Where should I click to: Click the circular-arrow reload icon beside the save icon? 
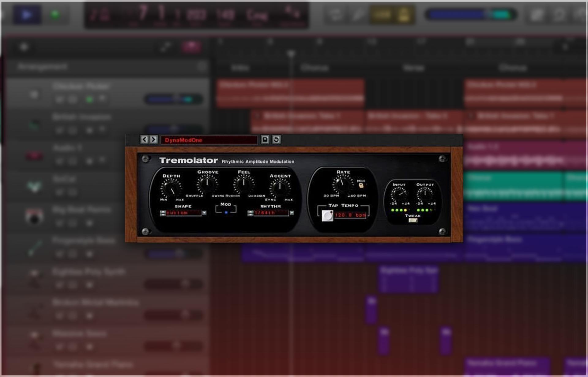click(276, 140)
